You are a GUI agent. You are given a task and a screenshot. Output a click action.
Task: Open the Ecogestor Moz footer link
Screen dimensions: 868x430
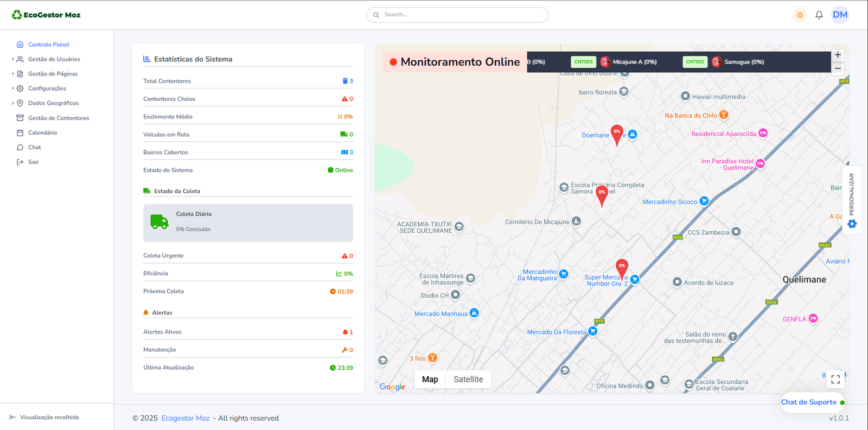(185, 418)
